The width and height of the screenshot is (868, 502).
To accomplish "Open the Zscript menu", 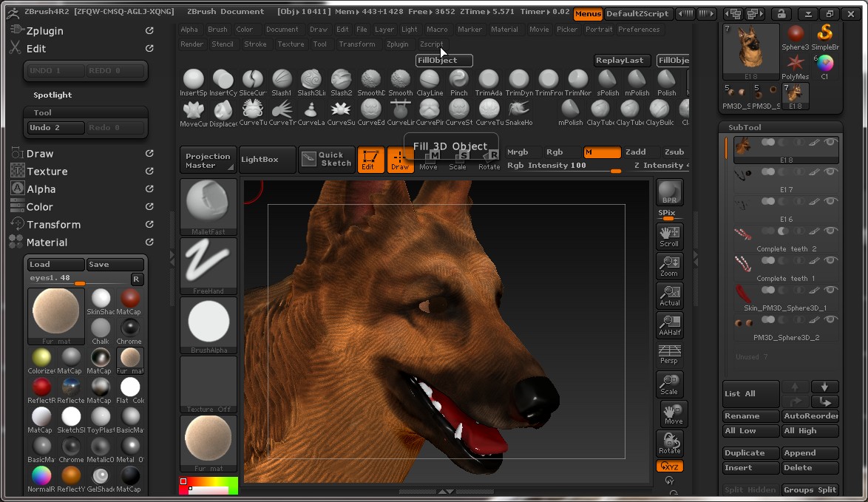I will click(x=431, y=44).
